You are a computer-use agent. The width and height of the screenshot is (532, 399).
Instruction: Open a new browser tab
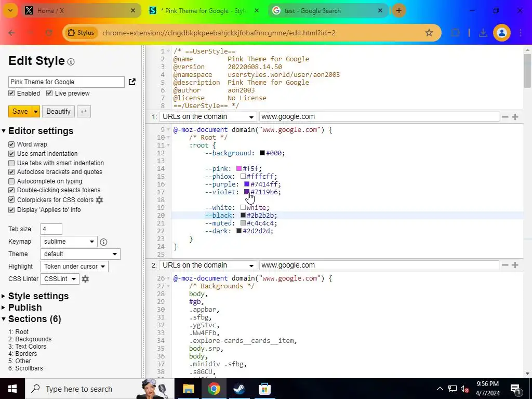point(398,10)
